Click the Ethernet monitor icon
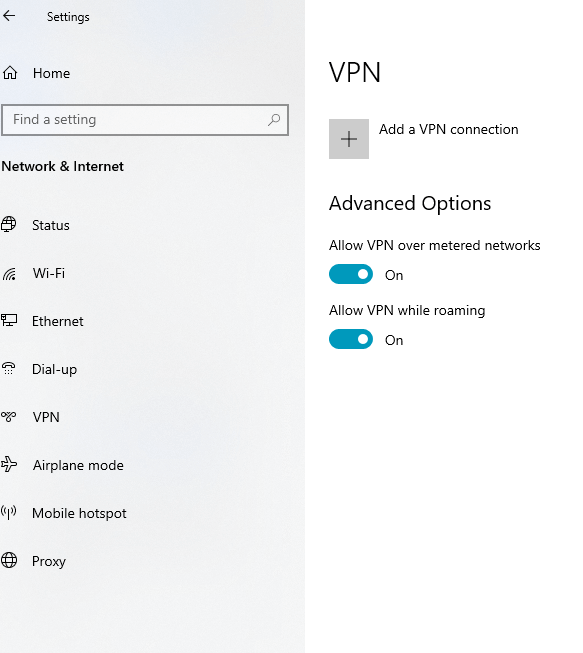The height and width of the screenshot is (653, 583). tap(9, 320)
